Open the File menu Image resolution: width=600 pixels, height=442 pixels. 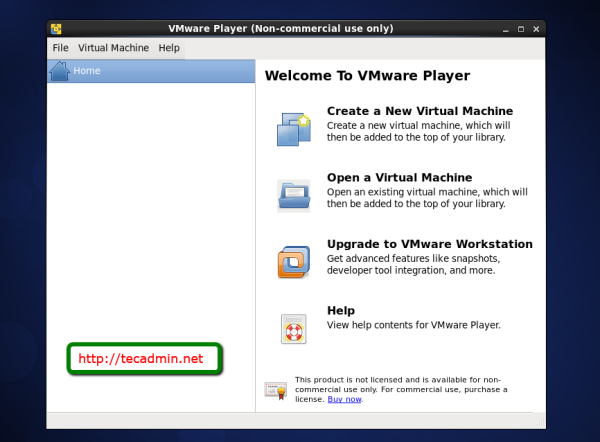coord(60,48)
